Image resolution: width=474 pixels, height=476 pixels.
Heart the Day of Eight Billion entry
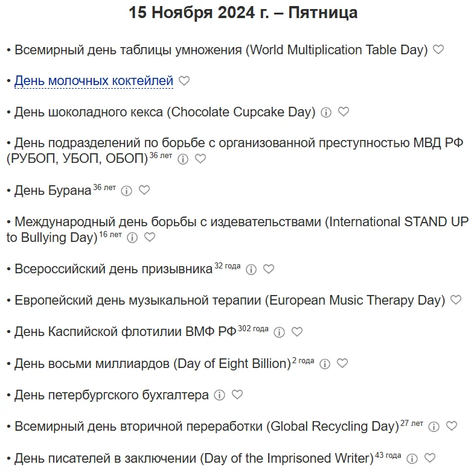[342, 363]
